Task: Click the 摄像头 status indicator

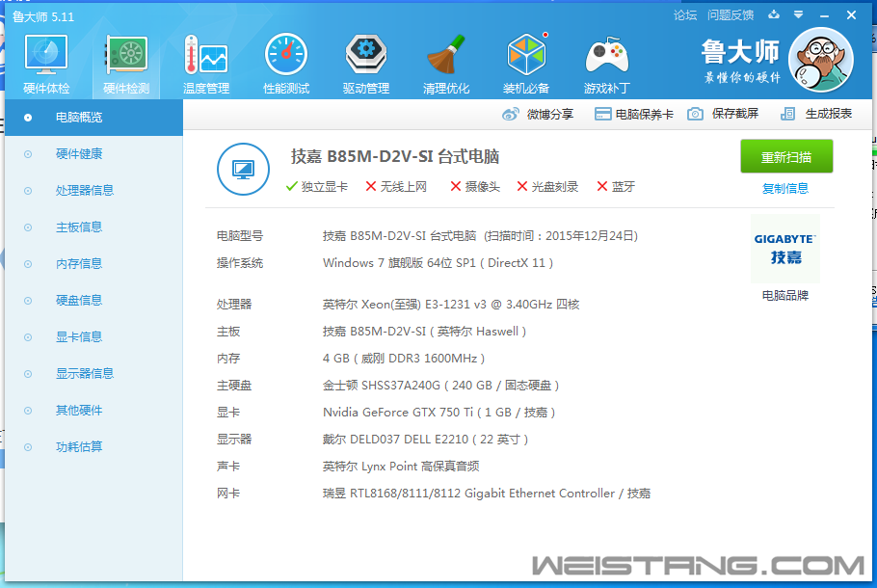Action: tap(475, 187)
